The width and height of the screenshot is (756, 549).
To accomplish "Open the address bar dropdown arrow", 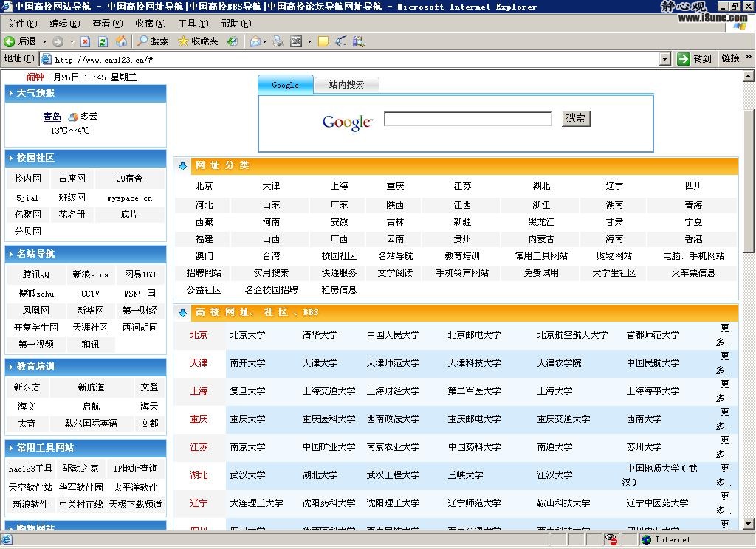I will coord(665,59).
